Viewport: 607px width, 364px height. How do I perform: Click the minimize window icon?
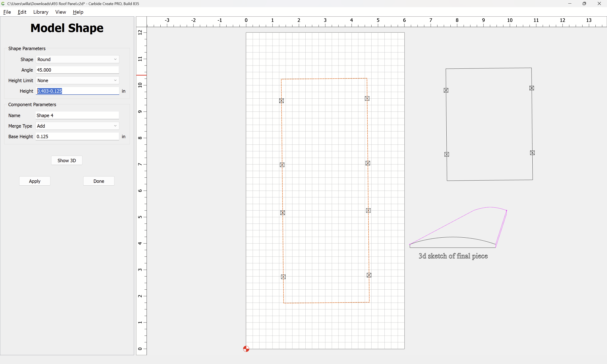click(x=570, y=3)
